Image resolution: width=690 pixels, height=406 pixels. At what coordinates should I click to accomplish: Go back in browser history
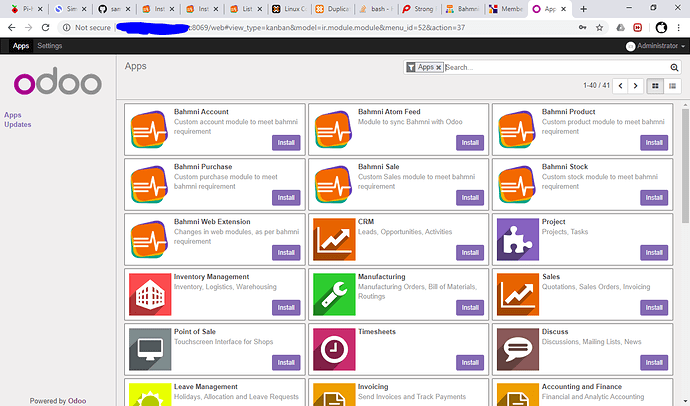pos(11,28)
